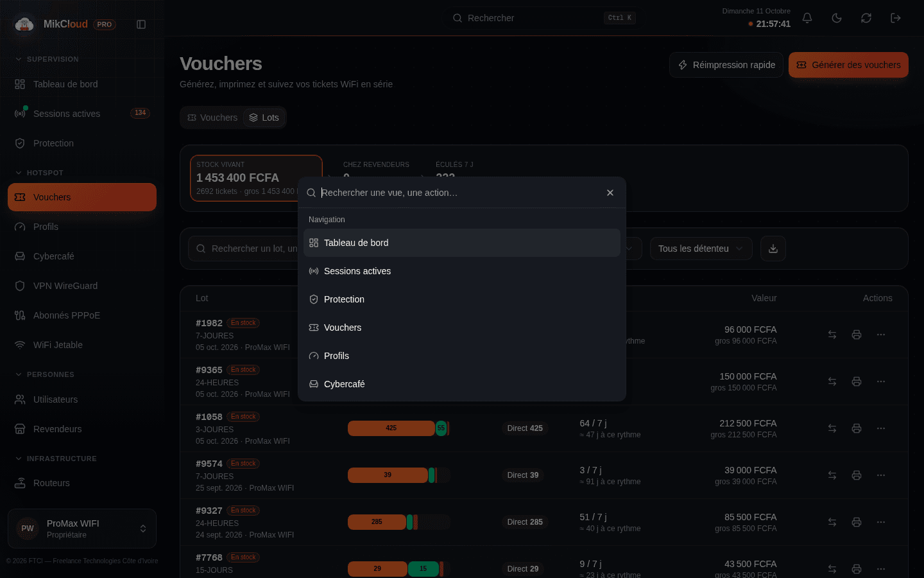Viewport: 924px width, 578px height.
Task: Transfer lot #9327 using arrows icon
Action: (x=832, y=522)
